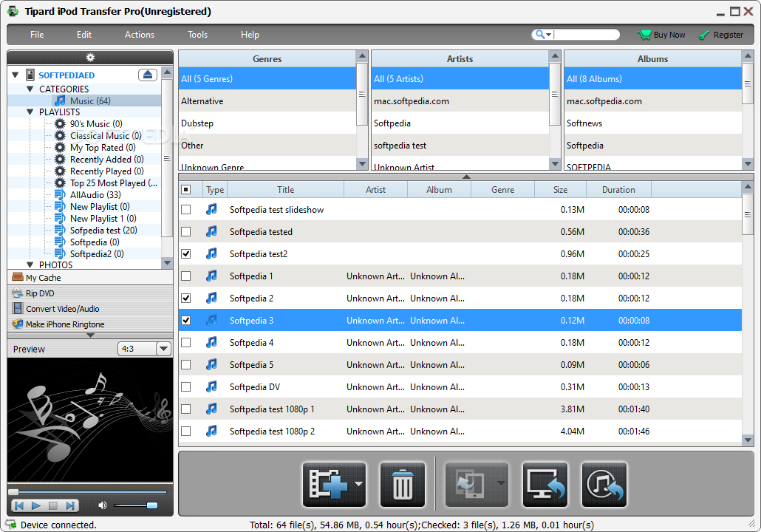761x532 pixels.
Task: Collapse the CATEGORIES tree section
Action: click(30, 89)
